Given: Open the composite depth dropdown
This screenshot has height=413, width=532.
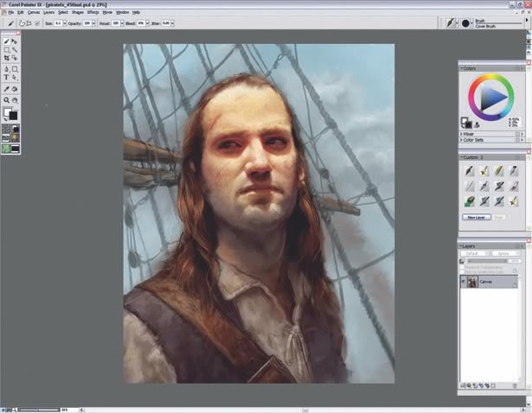Looking at the screenshot, I should click(506, 253).
